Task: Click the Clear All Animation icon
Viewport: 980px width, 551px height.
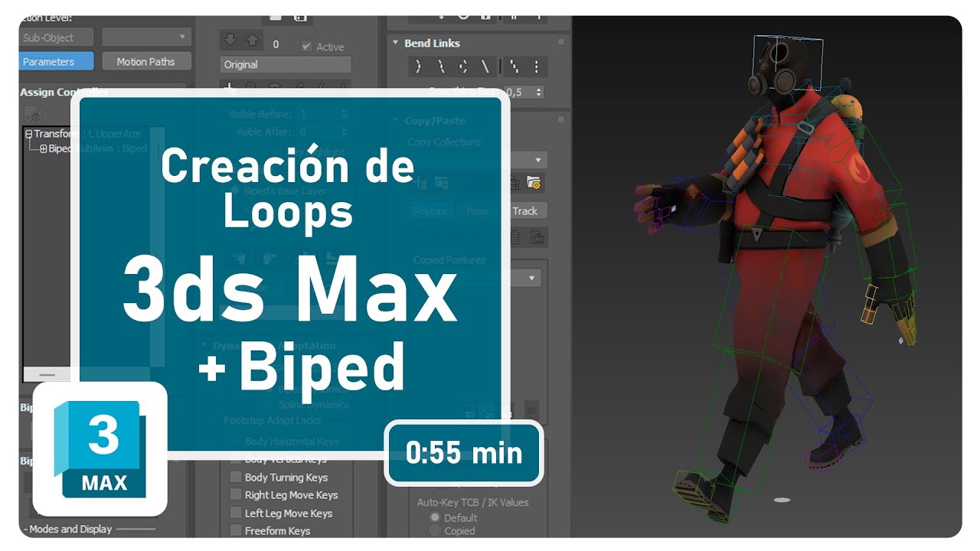Action: click(536, 66)
